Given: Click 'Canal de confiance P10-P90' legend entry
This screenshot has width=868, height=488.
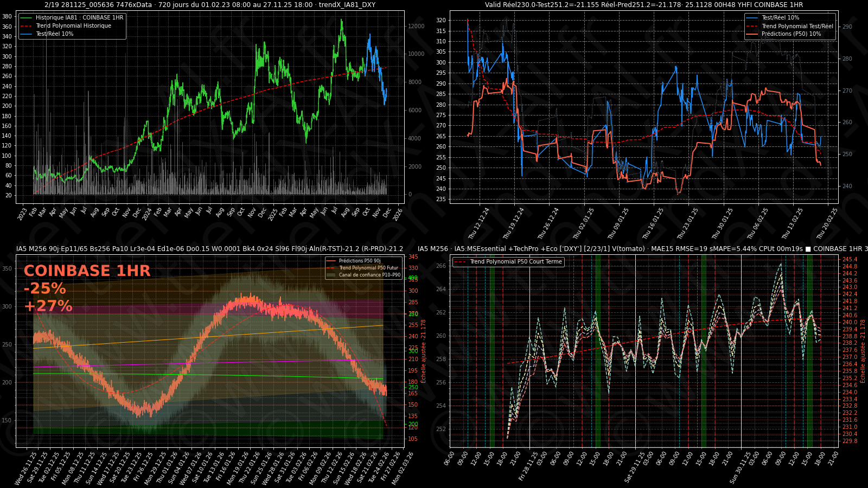Looking at the screenshot, I should point(369,275).
